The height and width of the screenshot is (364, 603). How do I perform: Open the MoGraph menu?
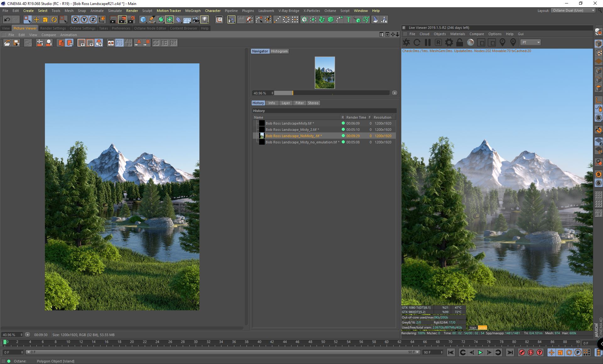[x=193, y=11]
